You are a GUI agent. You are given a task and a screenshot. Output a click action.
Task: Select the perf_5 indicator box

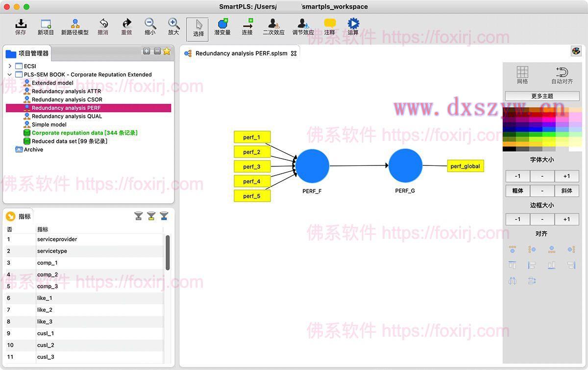tap(252, 196)
